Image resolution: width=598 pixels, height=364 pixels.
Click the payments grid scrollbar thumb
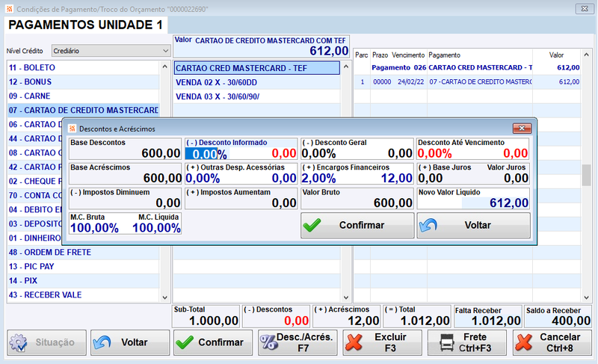click(586, 175)
